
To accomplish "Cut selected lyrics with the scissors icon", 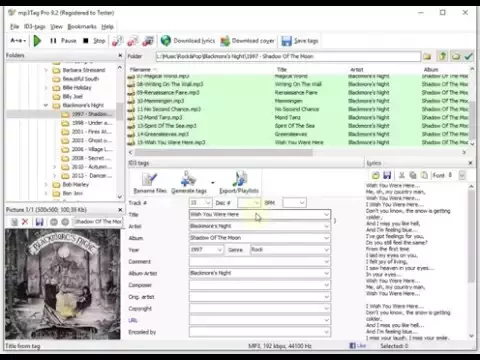I will (x=402, y=175).
